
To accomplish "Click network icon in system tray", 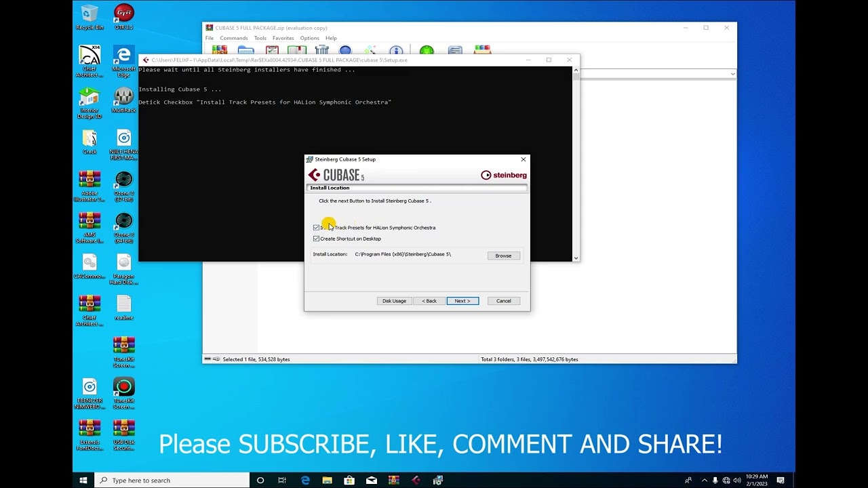I will 726,480.
